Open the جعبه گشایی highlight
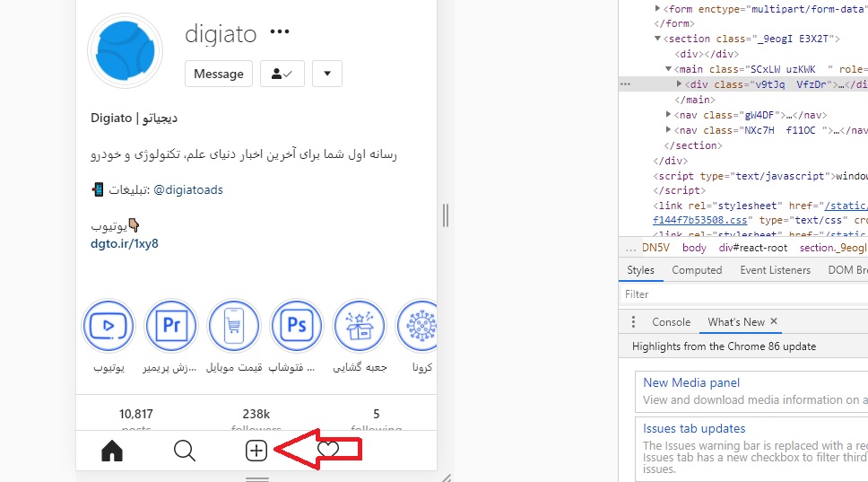The image size is (868, 482). (360, 326)
